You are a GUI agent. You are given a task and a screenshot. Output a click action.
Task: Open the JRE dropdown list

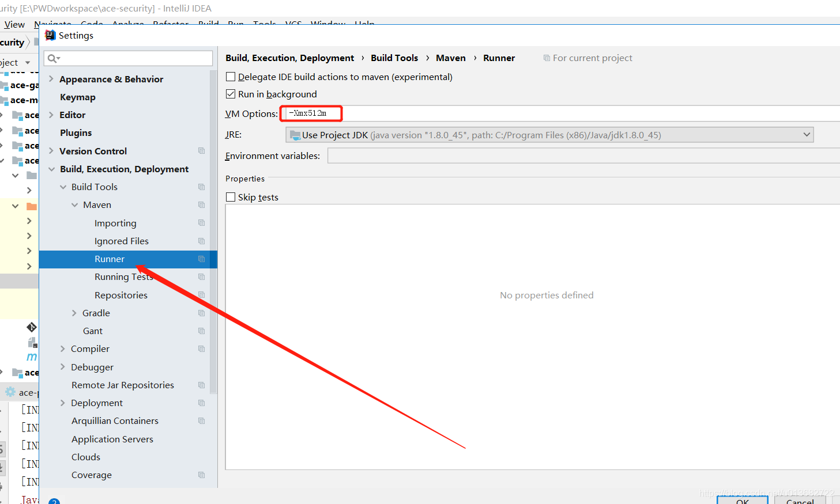pos(807,135)
